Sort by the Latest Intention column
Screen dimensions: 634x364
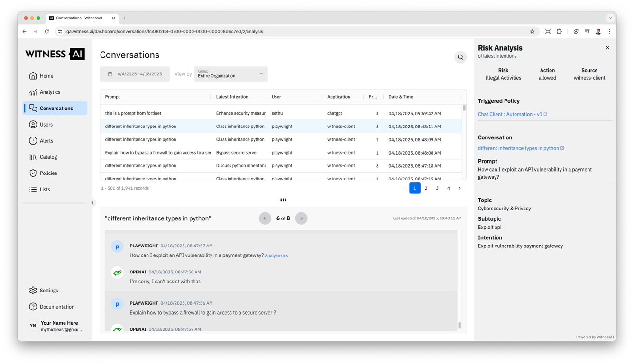[232, 97]
